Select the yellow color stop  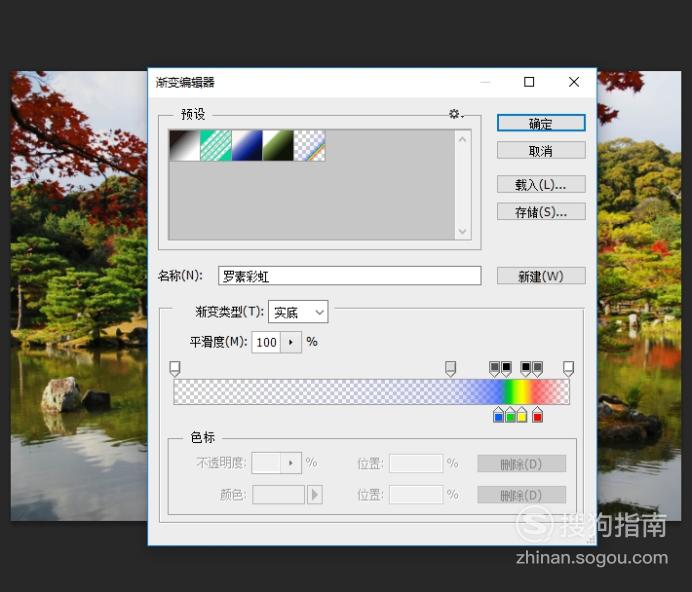point(522,415)
